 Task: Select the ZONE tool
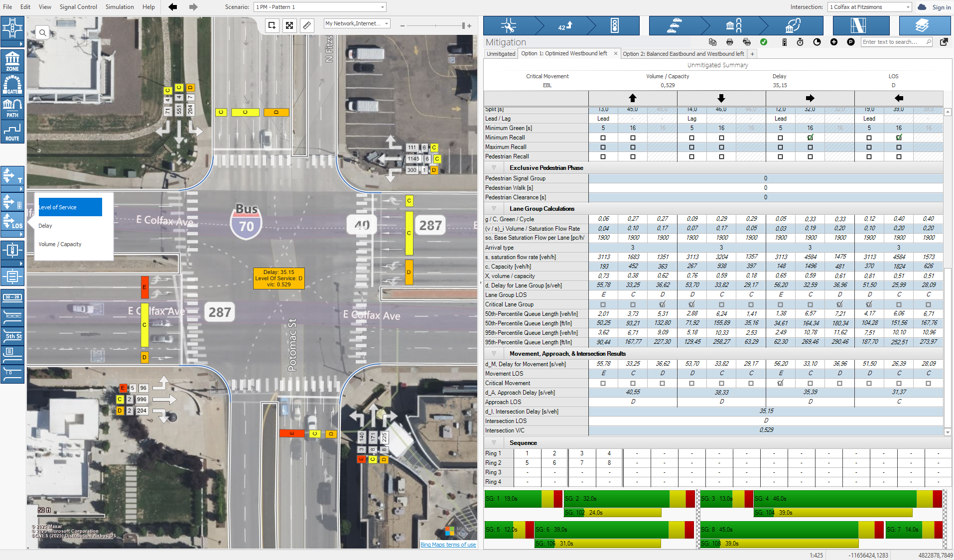click(12, 61)
